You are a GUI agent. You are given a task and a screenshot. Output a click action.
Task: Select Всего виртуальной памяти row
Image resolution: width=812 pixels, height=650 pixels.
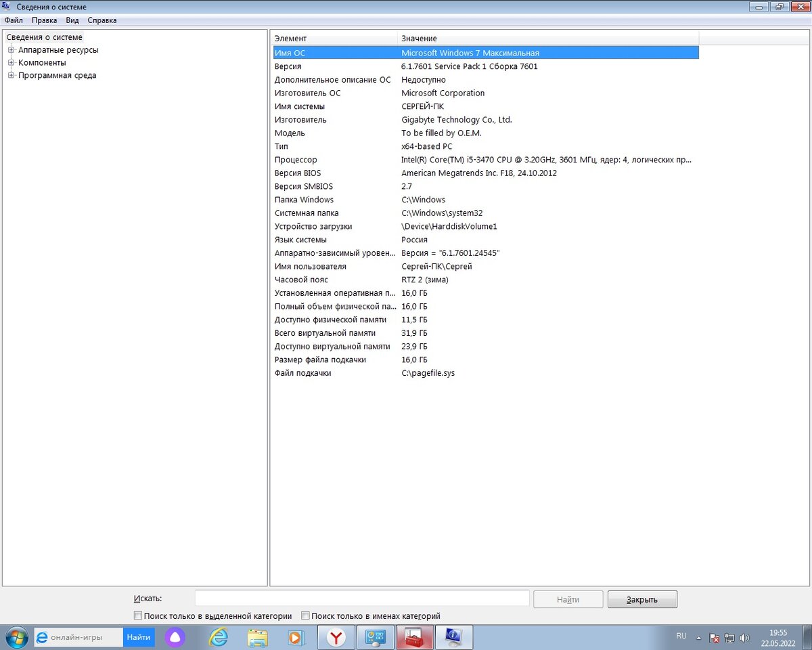(485, 333)
